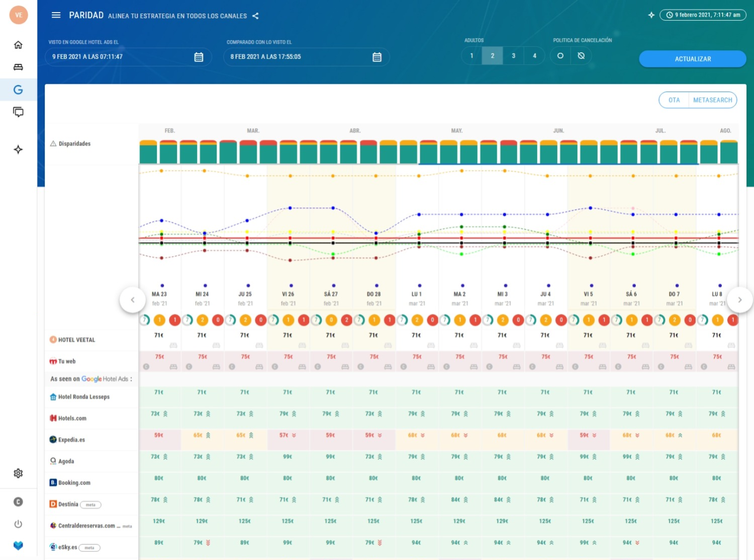This screenshot has width=754, height=560.
Task: Click the meta tag next to Destinia
Action: [x=90, y=505]
